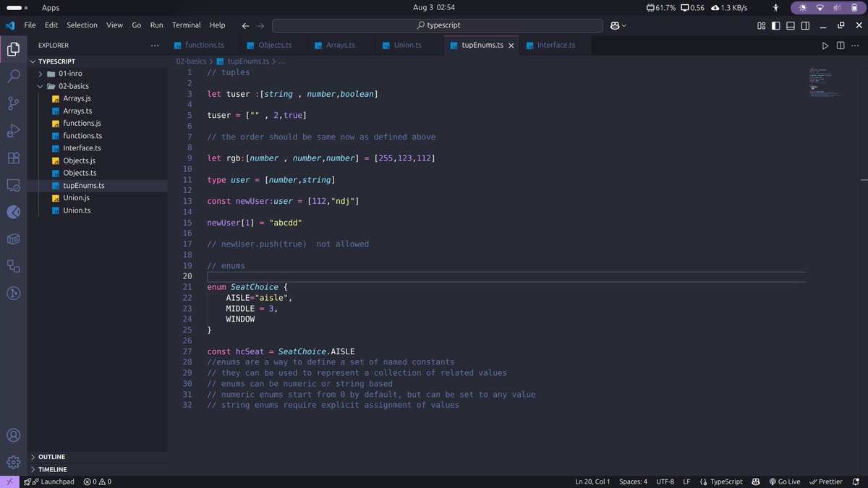868x488 pixels.
Task: Click Prettier in status bar
Action: tap(825, 481)
